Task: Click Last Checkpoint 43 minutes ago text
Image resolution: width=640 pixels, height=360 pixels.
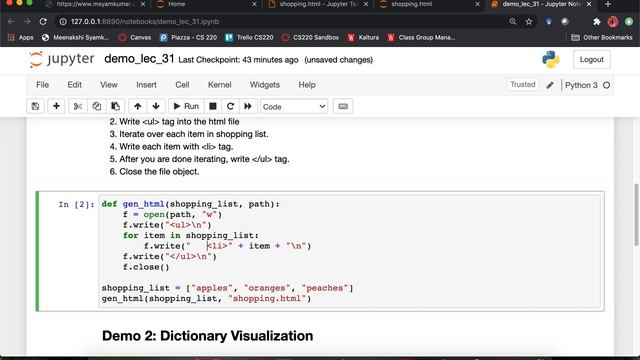Action: tap(238, 60)
